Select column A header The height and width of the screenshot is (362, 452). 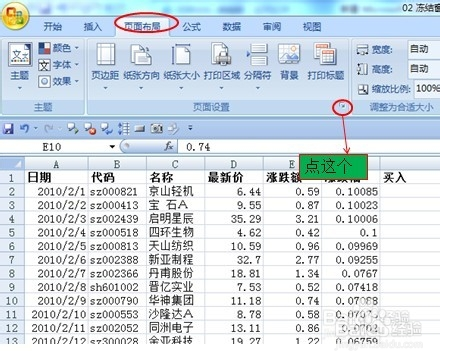tap(56, 164)
